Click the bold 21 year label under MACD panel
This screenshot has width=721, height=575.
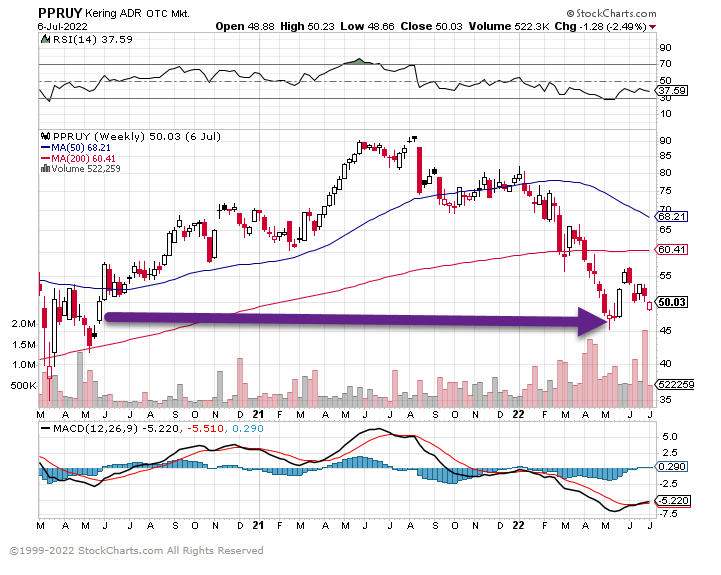click(x=258, y=525)
